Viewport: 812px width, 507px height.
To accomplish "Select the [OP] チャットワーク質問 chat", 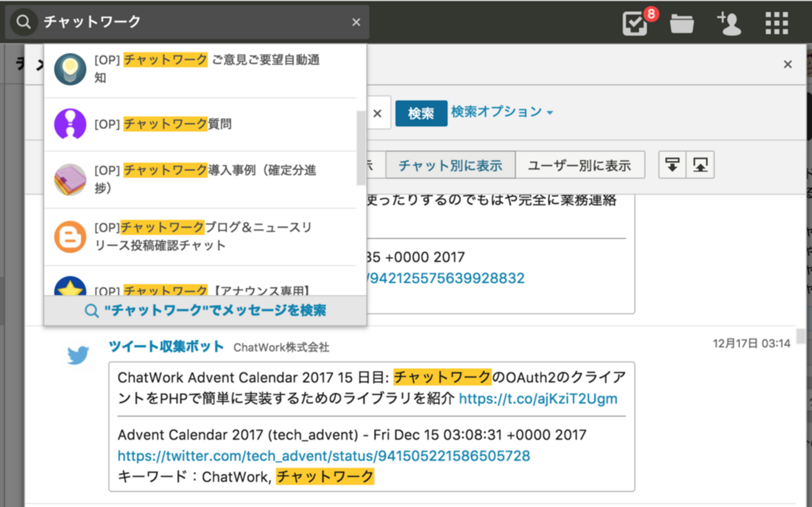I will [x=201, y=124].
